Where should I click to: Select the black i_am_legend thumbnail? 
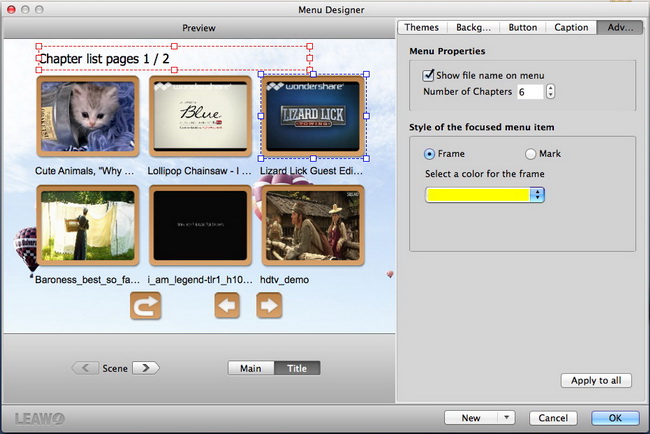[x=201, y=225]
